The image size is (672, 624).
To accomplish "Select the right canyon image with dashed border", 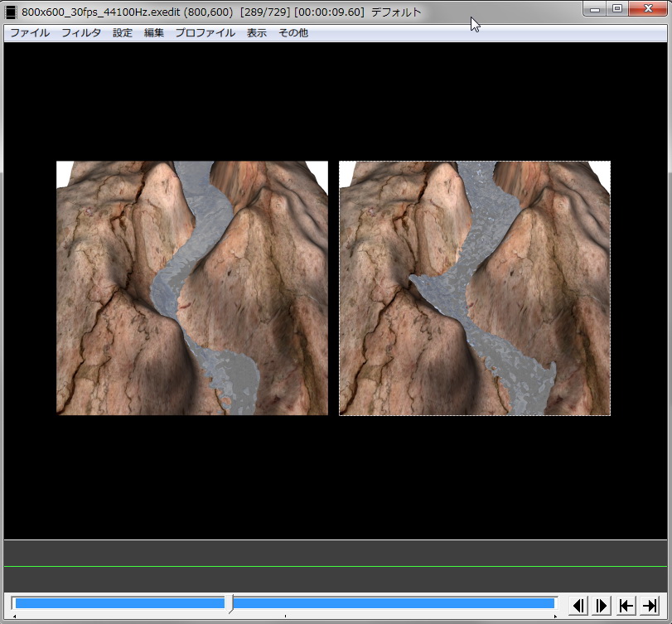I will [475, 288].
